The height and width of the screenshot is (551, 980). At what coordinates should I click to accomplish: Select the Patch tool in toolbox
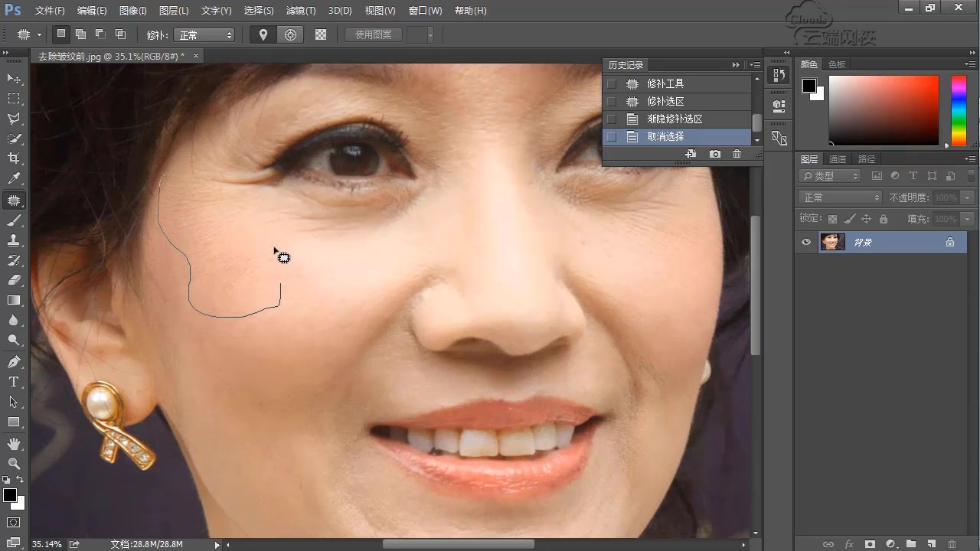click(x=14, y=201)
